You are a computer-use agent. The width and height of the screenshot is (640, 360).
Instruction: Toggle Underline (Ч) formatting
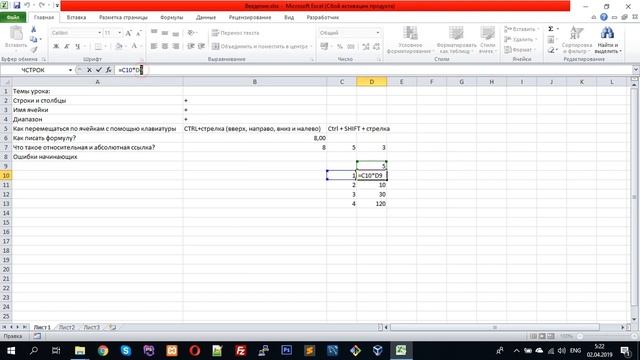coord(78,47)
